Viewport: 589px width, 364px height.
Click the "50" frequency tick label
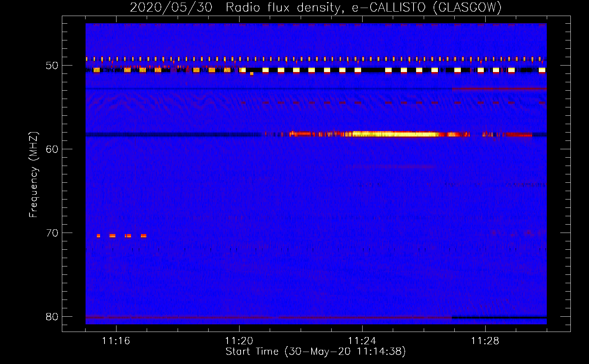coord(52,66)
